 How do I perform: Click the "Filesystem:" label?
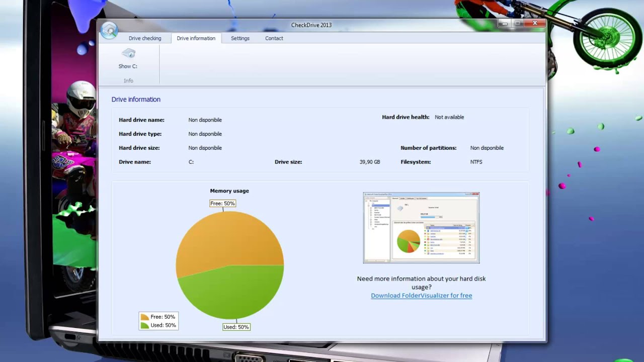pos(416,162)
